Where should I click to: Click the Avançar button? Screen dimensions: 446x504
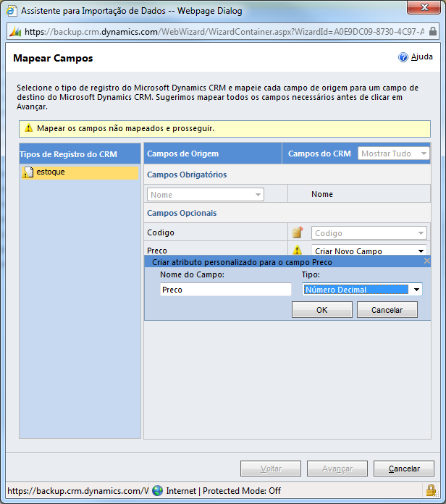337,469
